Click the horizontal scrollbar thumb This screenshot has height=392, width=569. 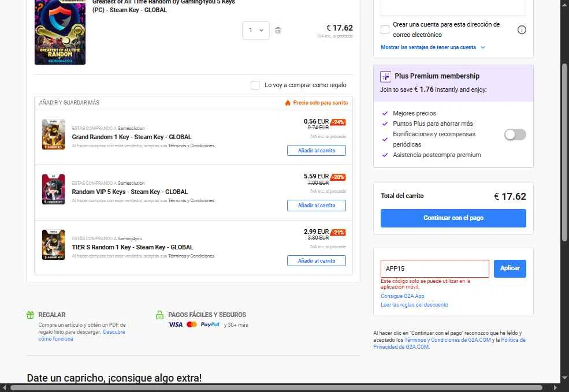coord(277,388)
